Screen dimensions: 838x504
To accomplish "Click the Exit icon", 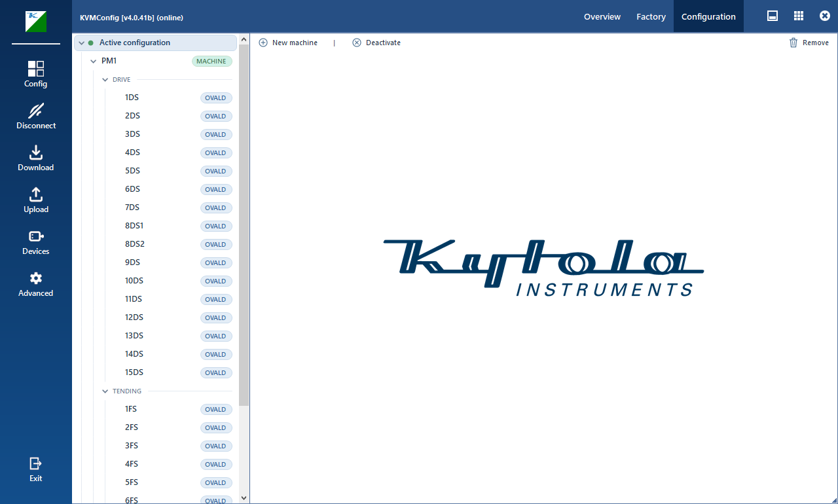I will pos(36,463).
